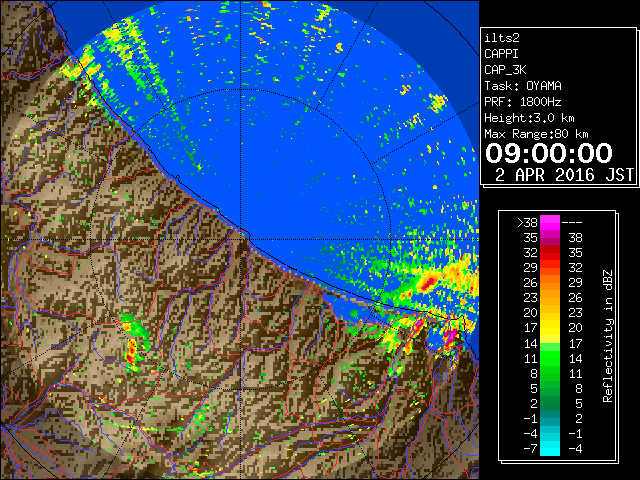Screen dimensions: 640x480
Task: Click the "ilts2" label in info box
Action: [x=502, y=38]
